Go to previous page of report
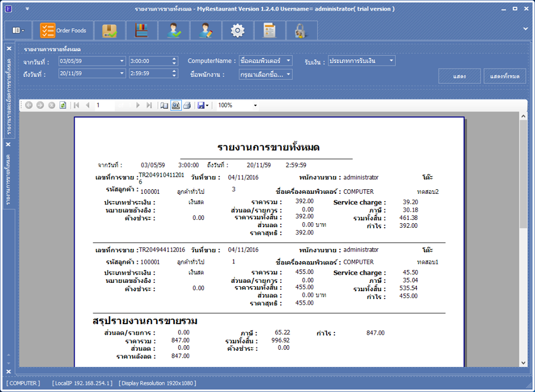 pyautogui.click(x=87, y=105)
